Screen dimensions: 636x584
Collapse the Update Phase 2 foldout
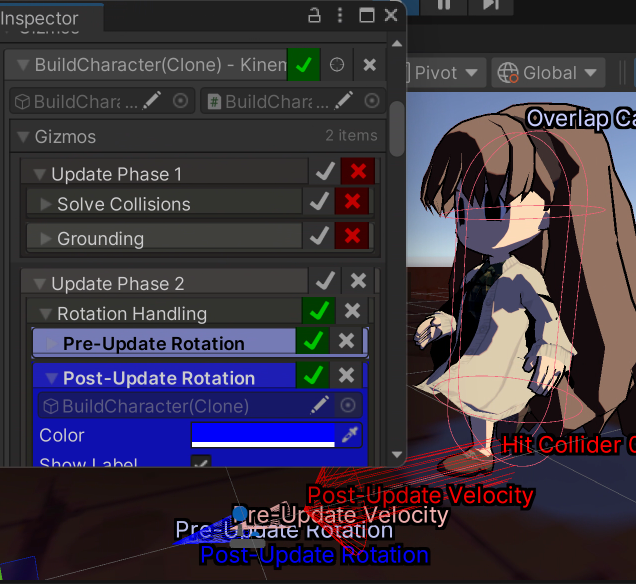(40, 284)
